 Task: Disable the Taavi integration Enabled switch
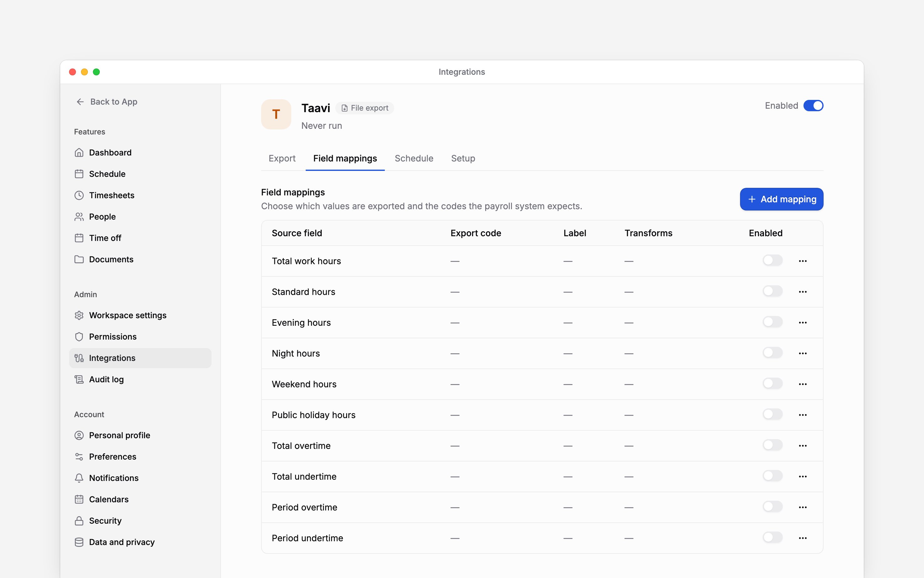coord(813,106)
